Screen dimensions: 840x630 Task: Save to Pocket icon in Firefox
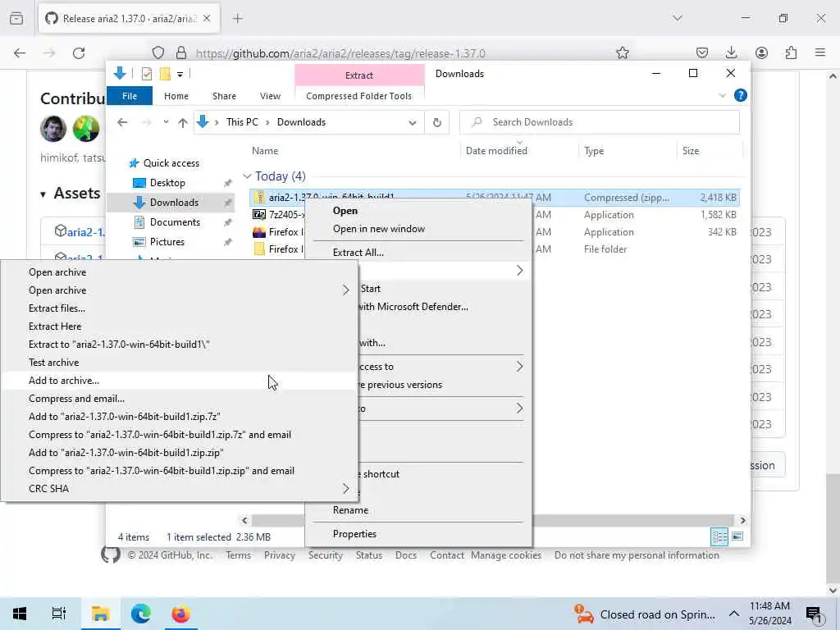(702, 52)
